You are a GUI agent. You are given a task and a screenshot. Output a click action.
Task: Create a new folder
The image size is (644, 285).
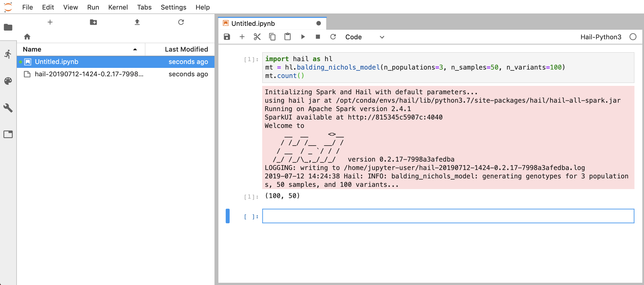point(93,22)
